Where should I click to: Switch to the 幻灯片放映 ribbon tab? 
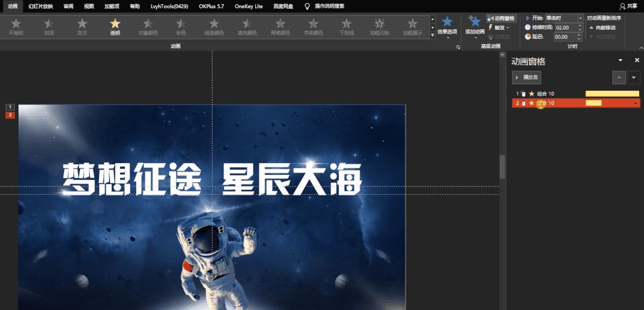coord(41,6)
